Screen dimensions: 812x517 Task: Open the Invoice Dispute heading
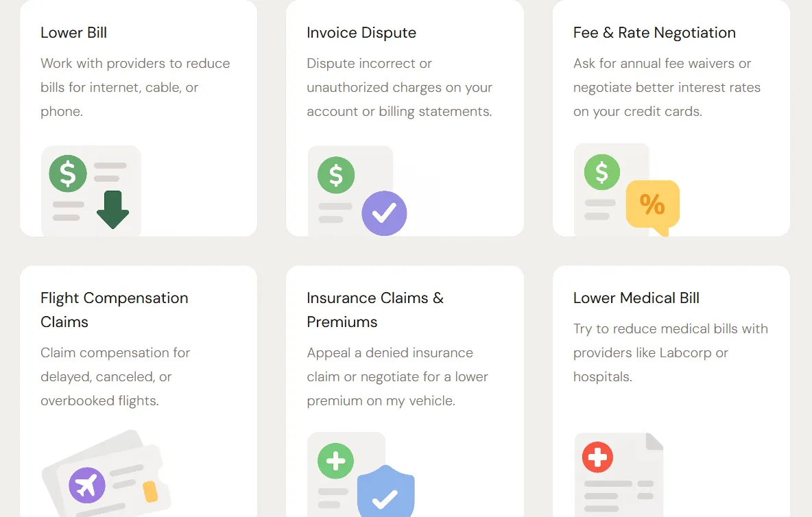click(361, 33)
